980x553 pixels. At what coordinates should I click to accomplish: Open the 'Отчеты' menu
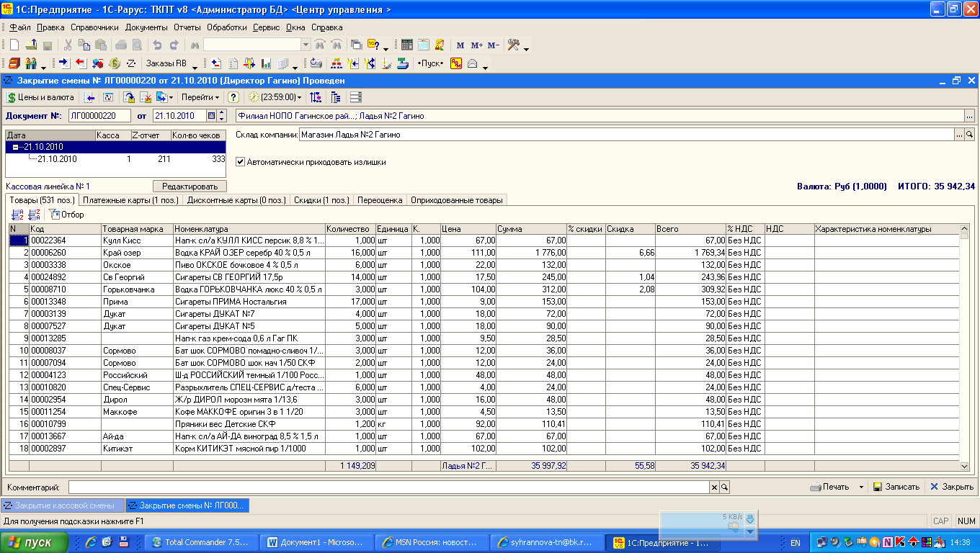pos(187,27)
